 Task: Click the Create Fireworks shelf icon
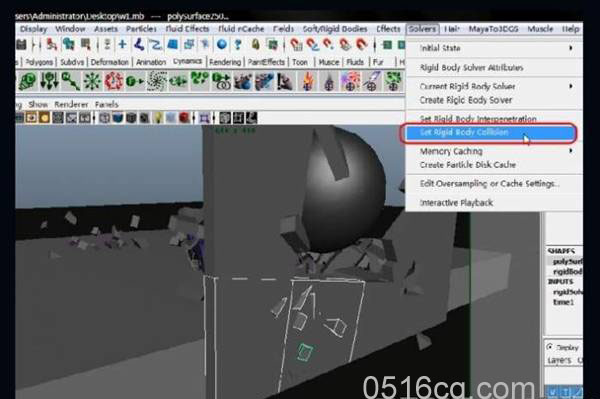[350, 81]
